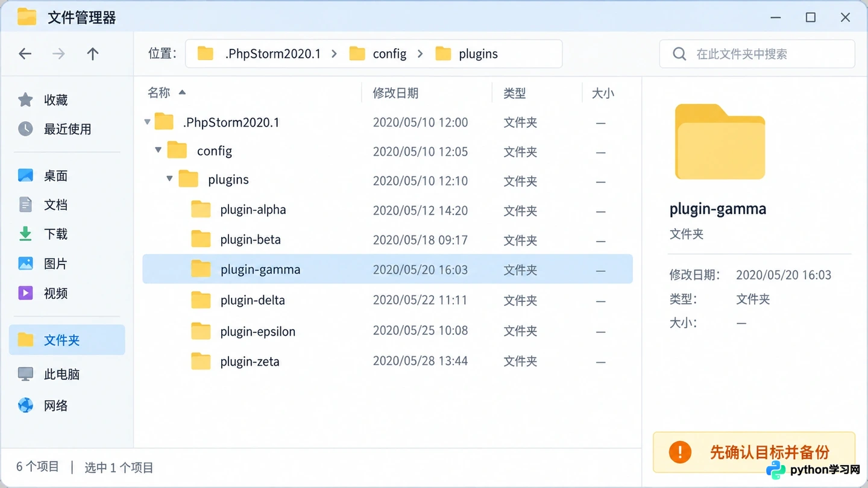Screen dimensions: 868x488
Task: Collapse the plugins folder triangle
Action: (170, 179)
